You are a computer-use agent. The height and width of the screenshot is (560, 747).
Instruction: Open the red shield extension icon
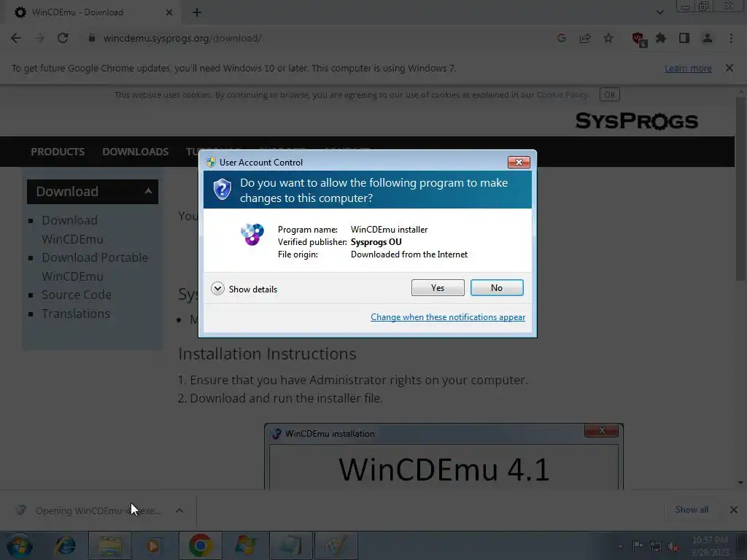638,39
